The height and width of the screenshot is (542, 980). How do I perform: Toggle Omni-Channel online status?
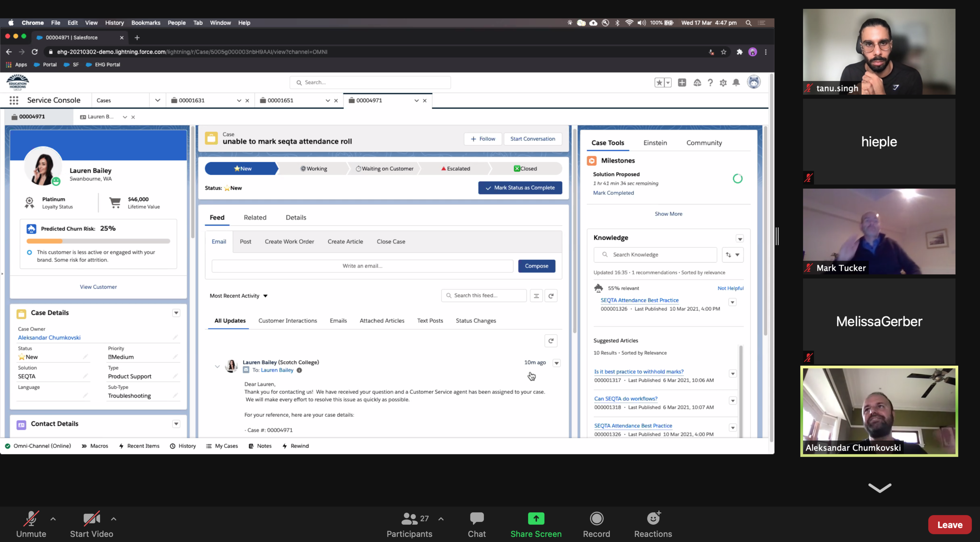tap(38, 446)
